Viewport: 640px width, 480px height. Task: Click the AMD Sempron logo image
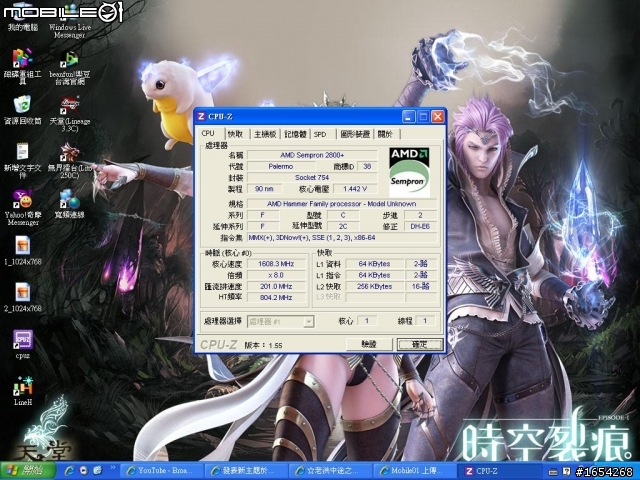point(409,172)
